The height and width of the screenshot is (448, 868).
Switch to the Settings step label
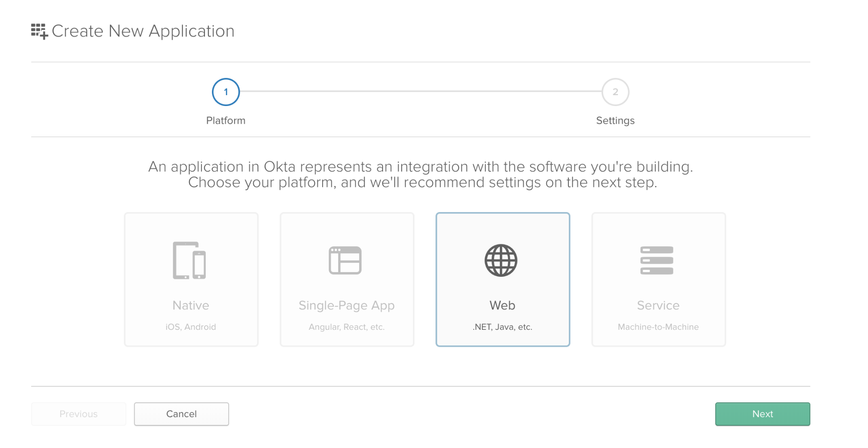[x=615, y=120]
